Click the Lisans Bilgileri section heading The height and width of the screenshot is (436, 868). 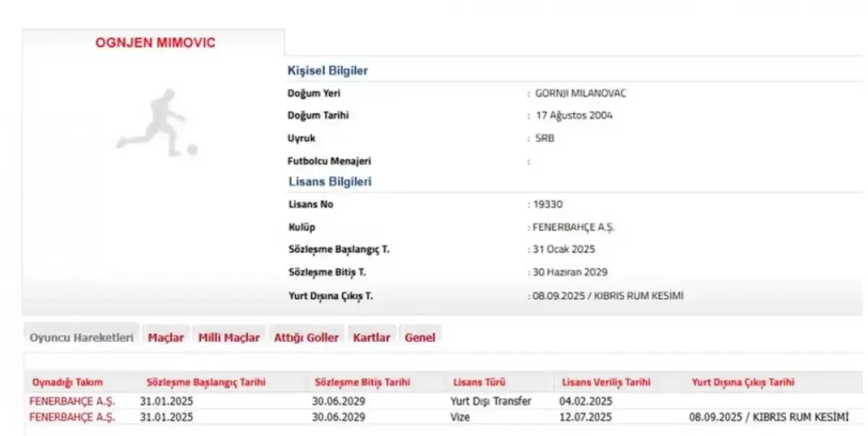pos(329,181)
